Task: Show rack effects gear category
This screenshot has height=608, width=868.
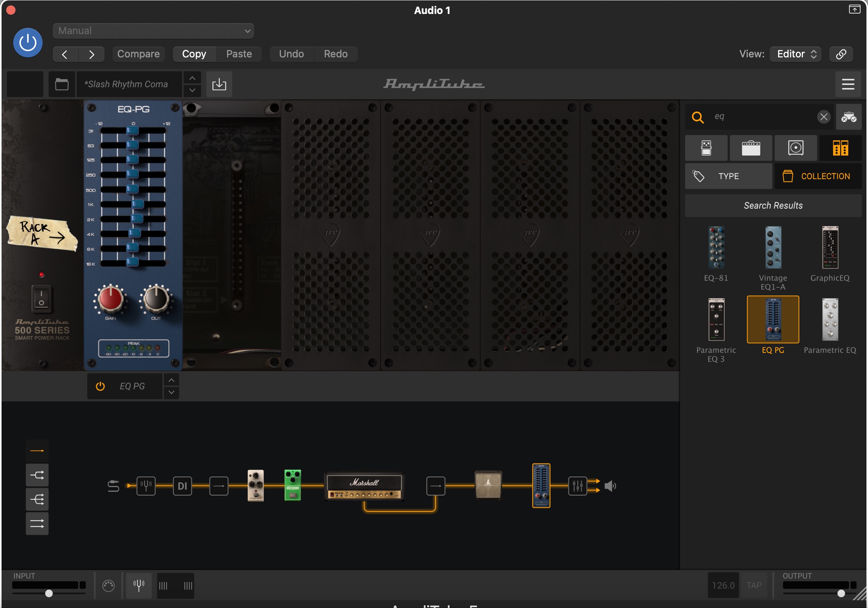Action: [x=840, y=148]
